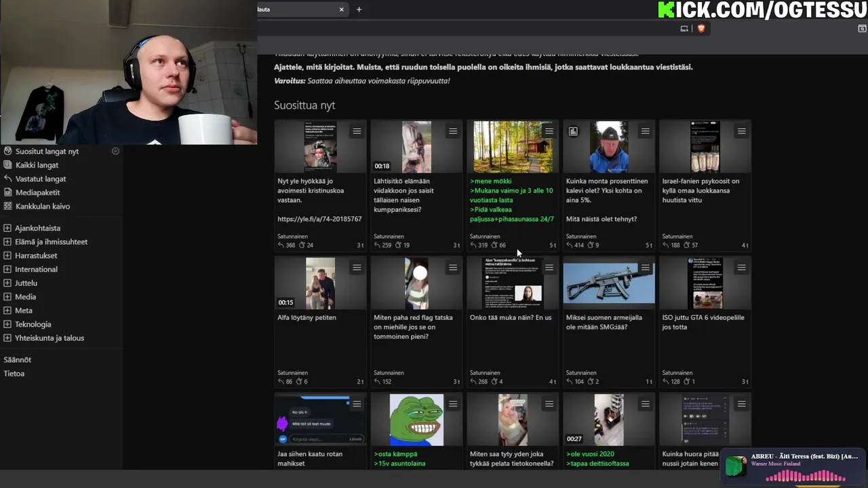The image size is (868, 488).
Task: Open hamburger menu on the 'Lähtisitkö elämään' thread
Action: click(453, 131)
